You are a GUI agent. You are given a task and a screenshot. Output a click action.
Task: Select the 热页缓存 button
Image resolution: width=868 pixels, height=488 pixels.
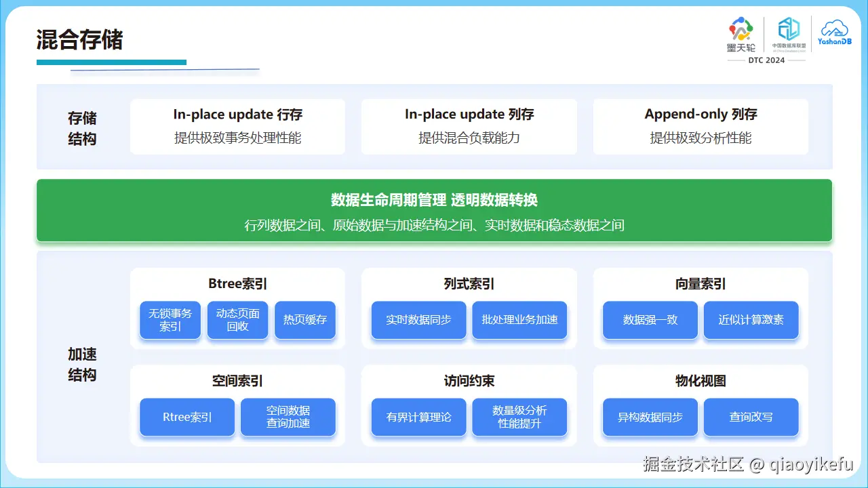pos(305,319)
